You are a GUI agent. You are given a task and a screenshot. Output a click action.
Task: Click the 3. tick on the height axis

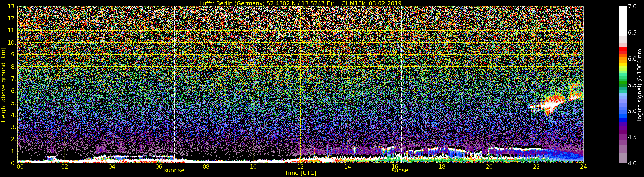pos(13,127)
